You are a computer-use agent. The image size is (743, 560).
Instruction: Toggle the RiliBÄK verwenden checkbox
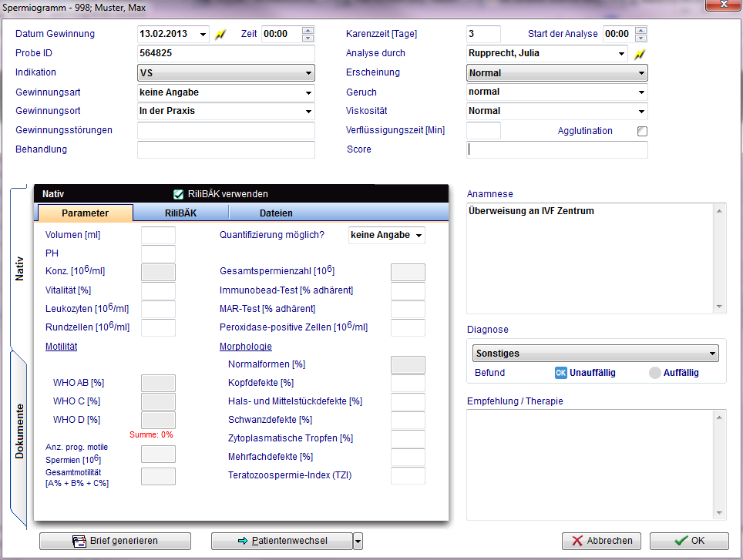[178, 194]
